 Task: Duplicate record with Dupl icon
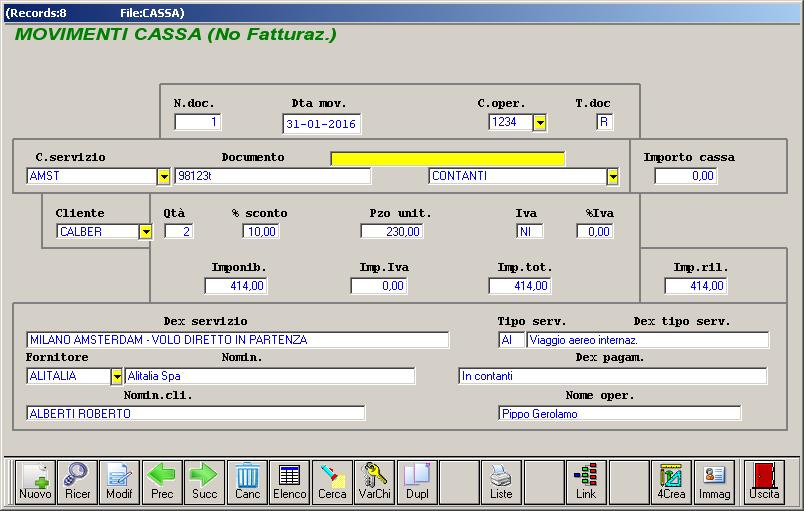(417, 481)
